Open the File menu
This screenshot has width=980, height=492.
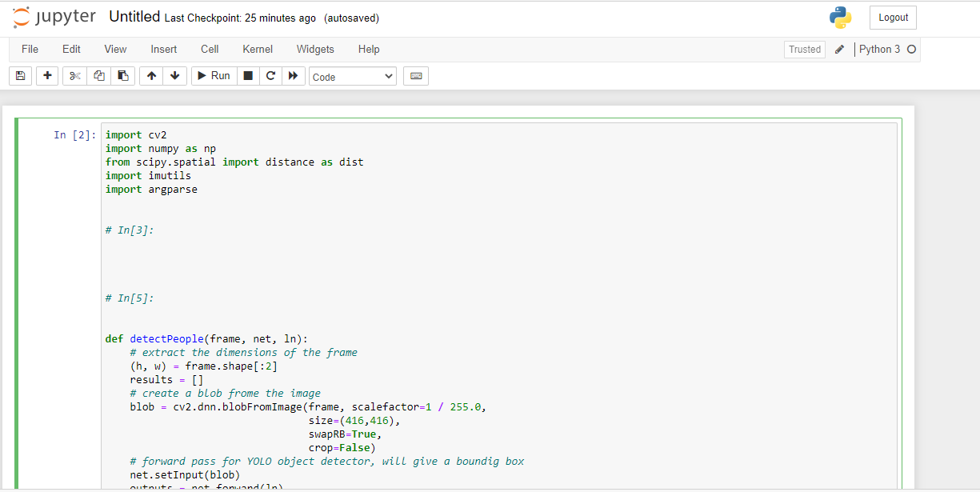(x=30, y=49)
